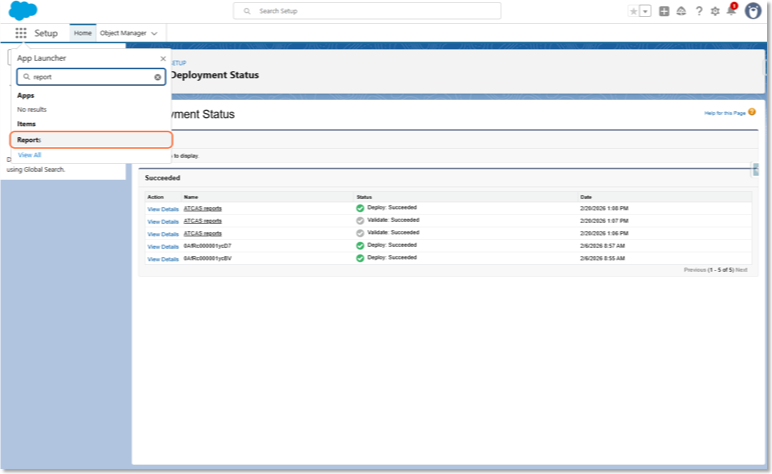Expand the Favorites list dropdown arrow
772x474 pixels.
[645, 11]
